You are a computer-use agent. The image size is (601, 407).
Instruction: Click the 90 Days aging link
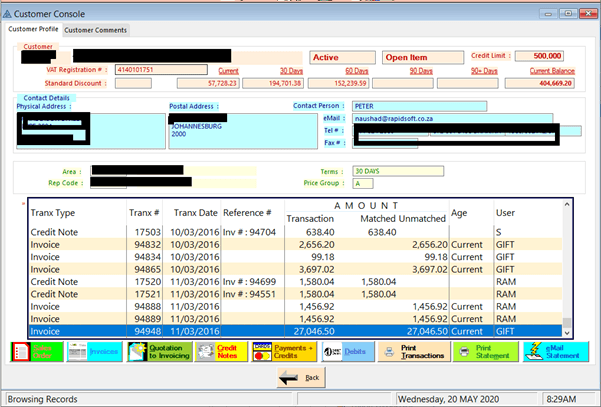point(421,71)
